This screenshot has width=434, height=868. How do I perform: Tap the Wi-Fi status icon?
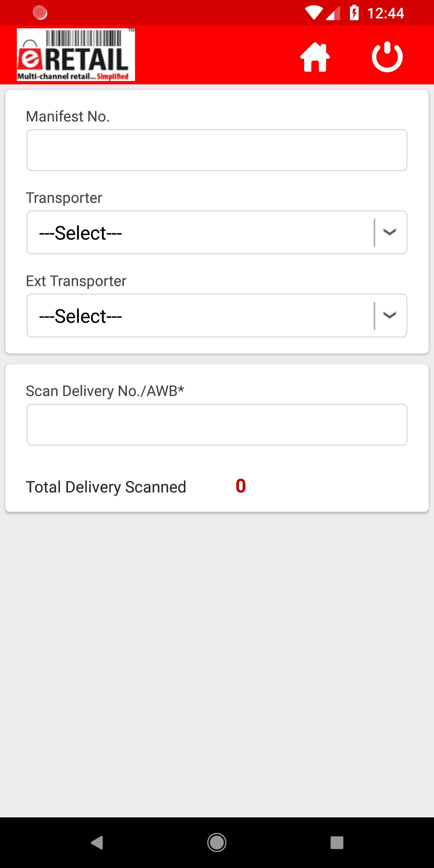click(x=313, y=13)
